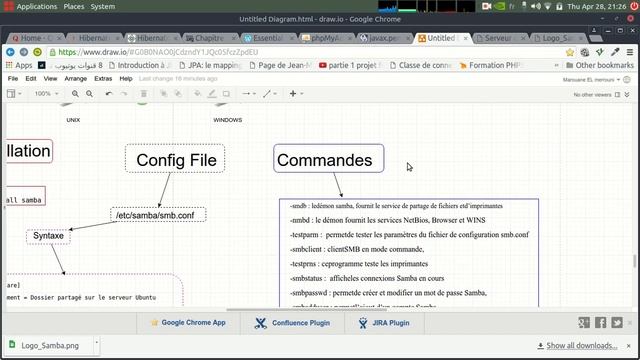Expand the bookmarks overflow chevron

[556, 65]
